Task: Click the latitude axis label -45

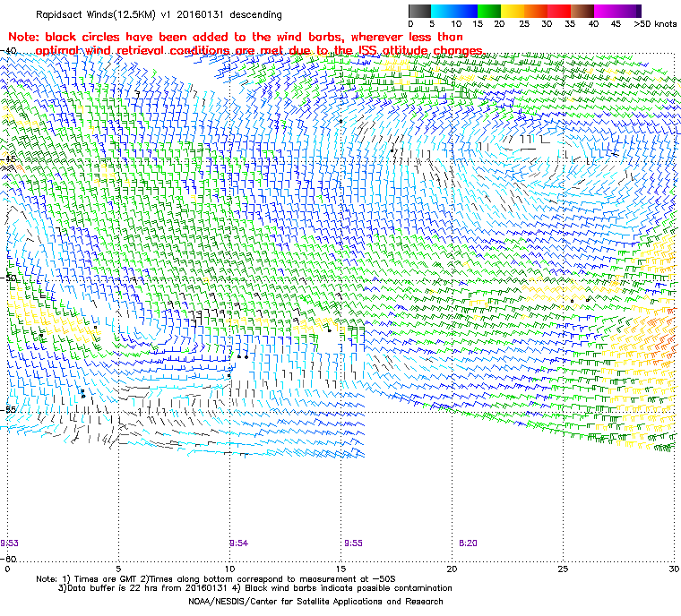Action: [x=8, y=158]
